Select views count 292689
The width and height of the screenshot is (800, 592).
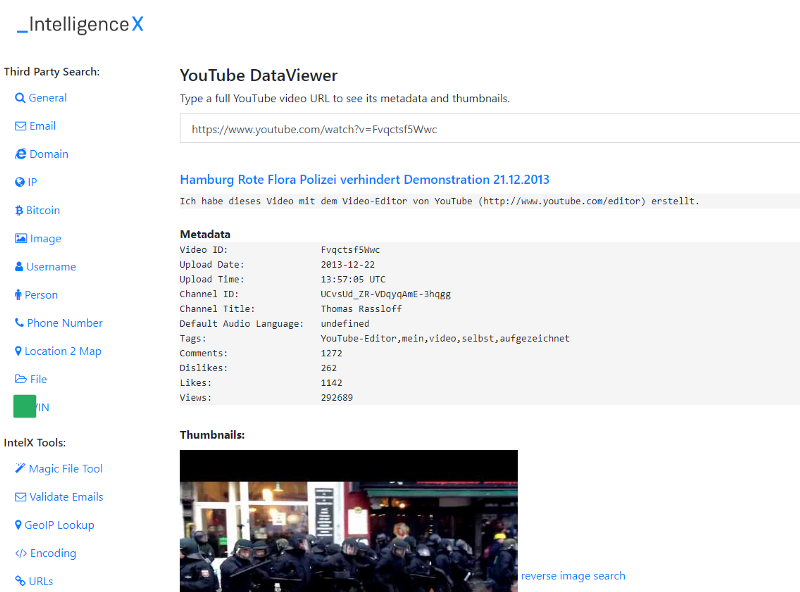(x=337, y=398)
